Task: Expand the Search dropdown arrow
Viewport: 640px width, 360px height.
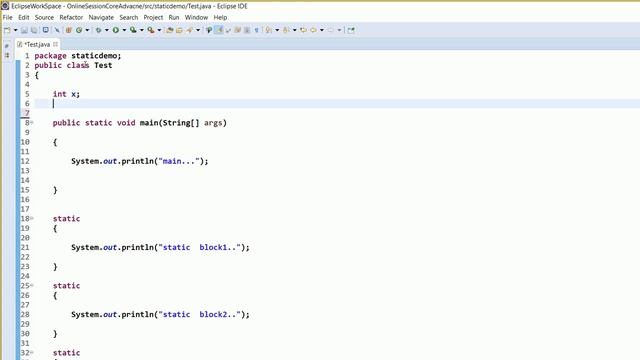Action: [x=198, y=30]
